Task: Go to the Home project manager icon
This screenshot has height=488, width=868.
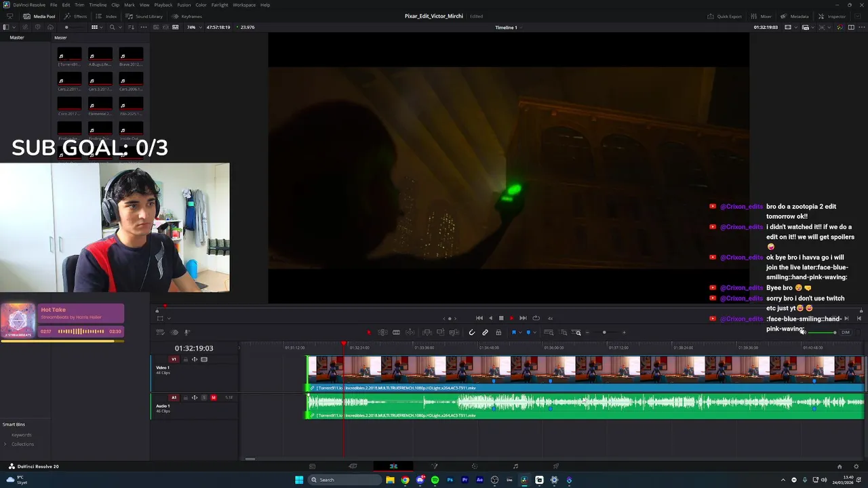Action: click(839, 466)
